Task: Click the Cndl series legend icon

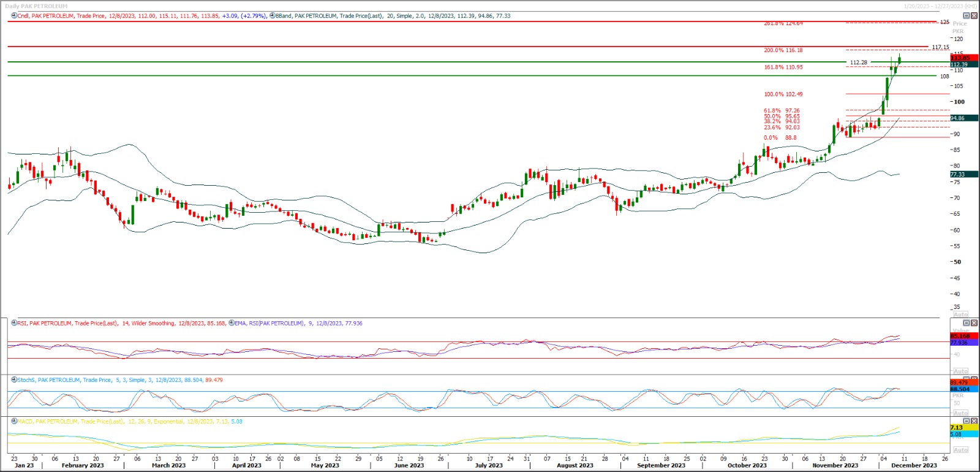Action: click(13, 16)
